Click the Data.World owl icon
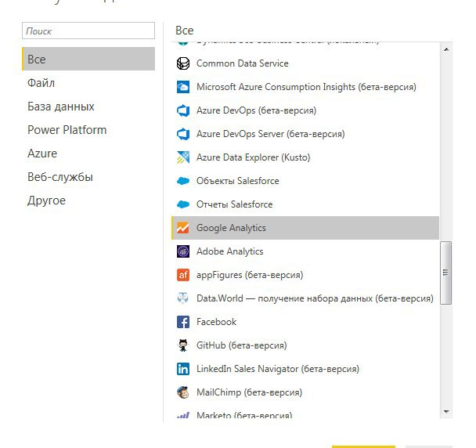Screen dimensions: 476x448 183,298
